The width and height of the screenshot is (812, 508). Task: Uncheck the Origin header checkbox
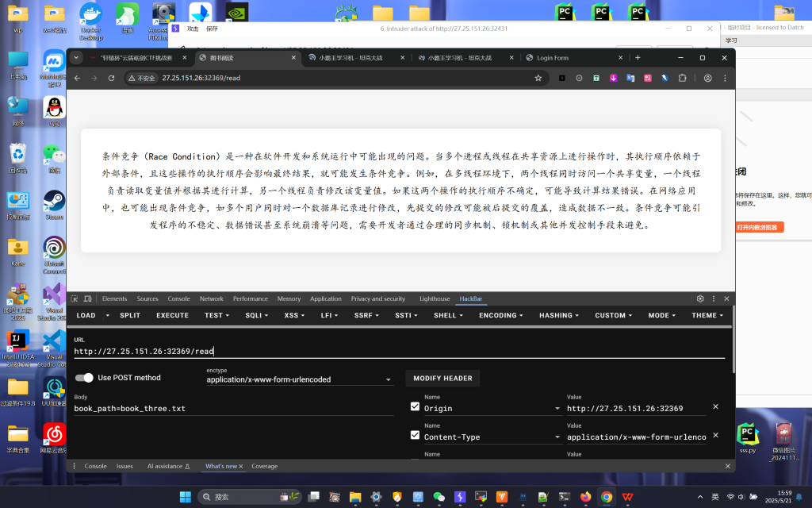[x=415, y=406]
